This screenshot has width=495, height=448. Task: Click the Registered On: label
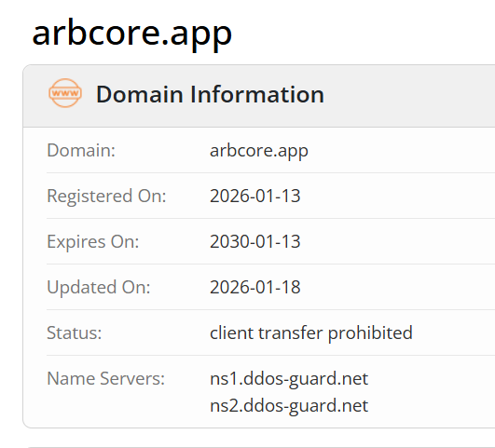click(x=106, y=196)
